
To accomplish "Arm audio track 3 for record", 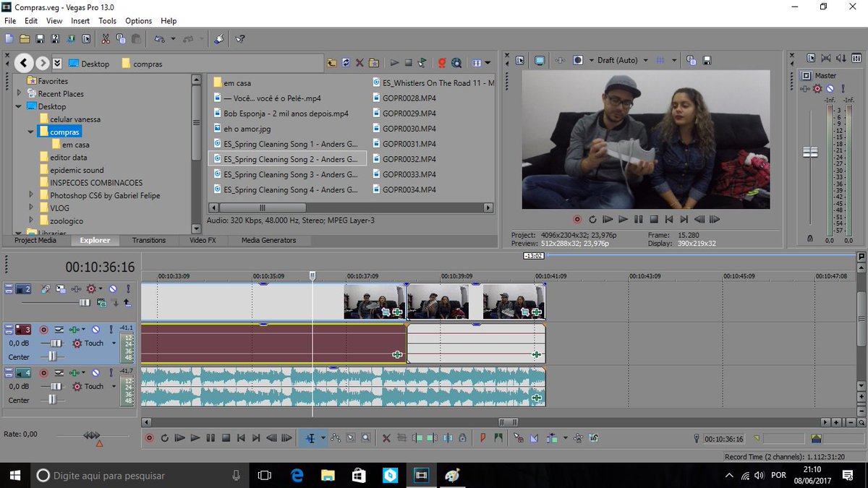I will click(44, 330).
